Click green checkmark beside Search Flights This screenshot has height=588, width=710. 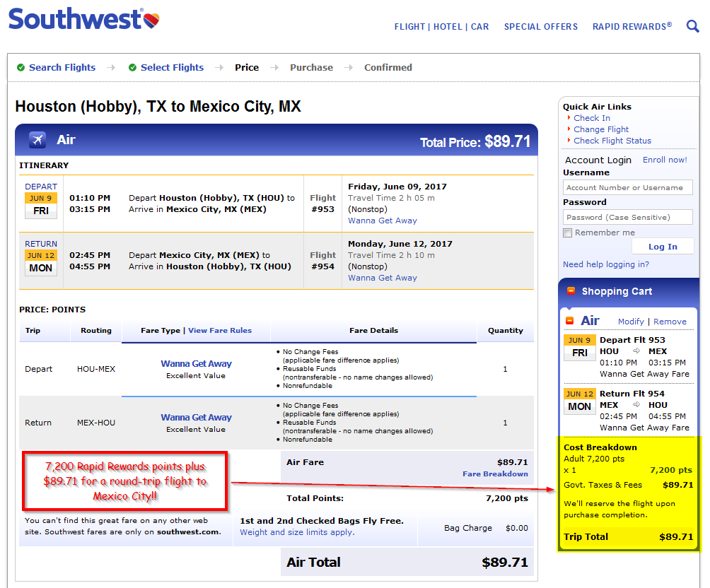pos(21,67)
